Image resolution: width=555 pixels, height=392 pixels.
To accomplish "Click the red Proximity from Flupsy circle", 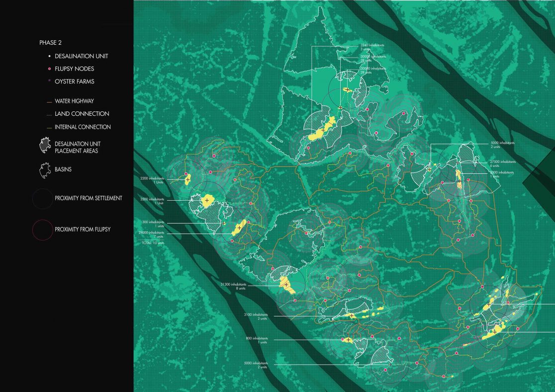I will point(42,230).
